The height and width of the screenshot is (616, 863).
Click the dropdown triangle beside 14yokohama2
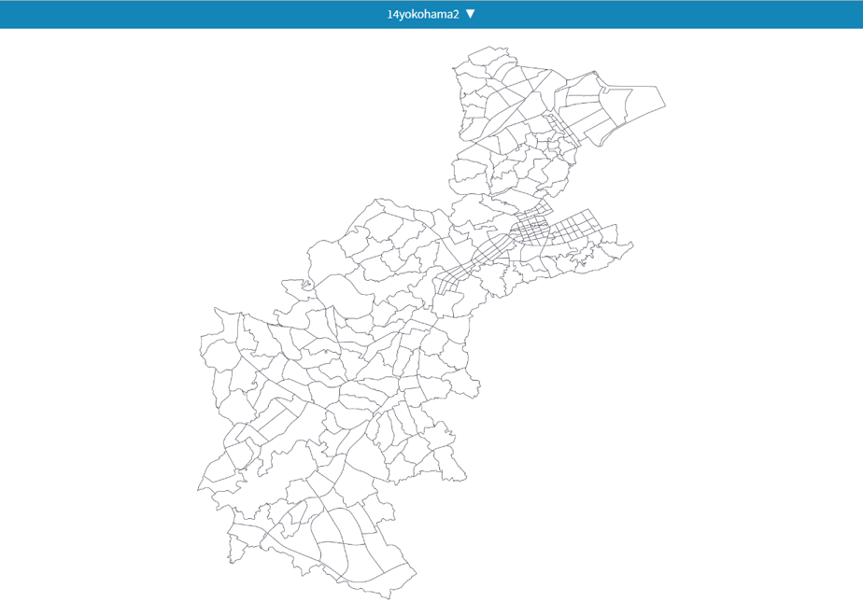pyautogui.click(x=470, y=14)
